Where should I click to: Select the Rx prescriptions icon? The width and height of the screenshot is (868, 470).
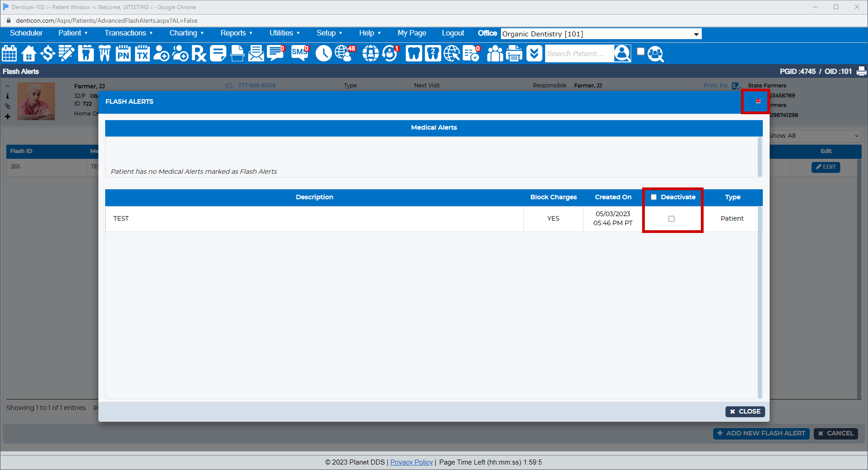199,53
